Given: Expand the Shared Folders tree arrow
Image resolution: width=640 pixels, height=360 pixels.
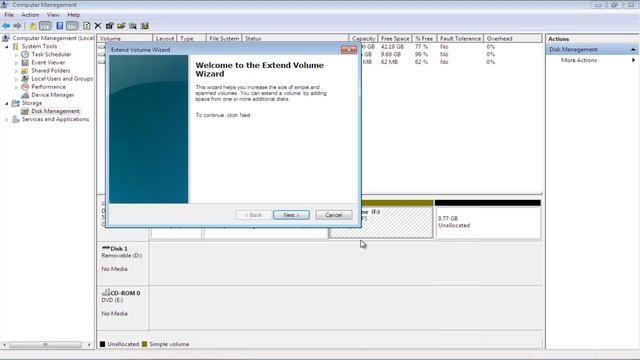Looking at the screenshot, I should coord(16,71).
